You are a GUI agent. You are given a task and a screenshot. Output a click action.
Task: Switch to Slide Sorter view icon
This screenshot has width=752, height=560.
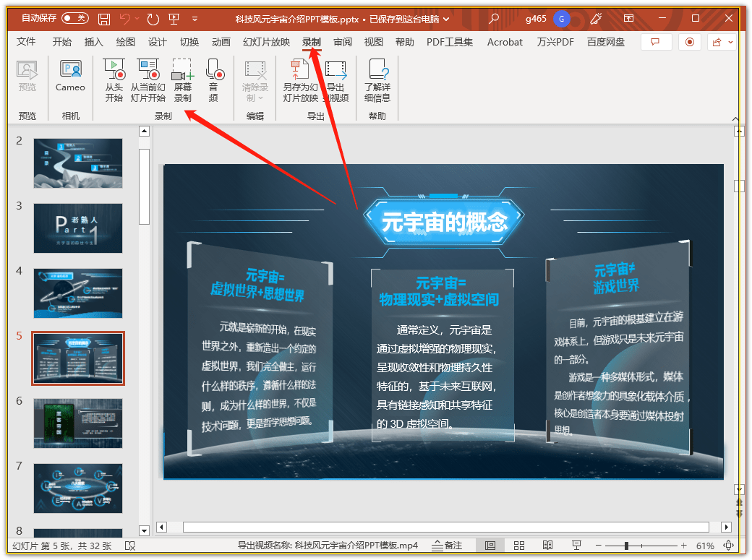(519, 546)
